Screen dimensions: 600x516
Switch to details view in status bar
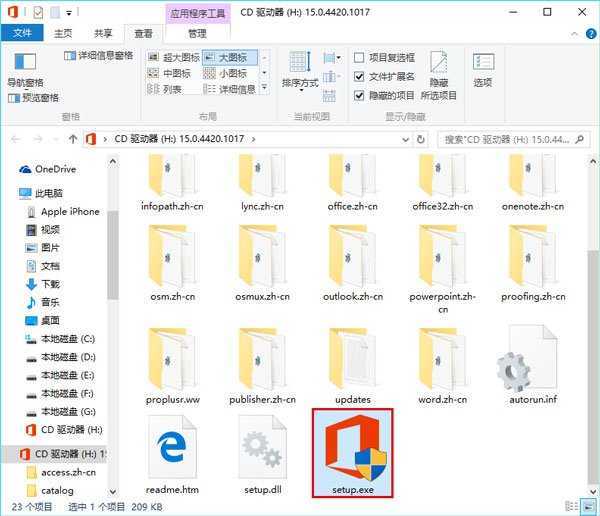[571, 506]
